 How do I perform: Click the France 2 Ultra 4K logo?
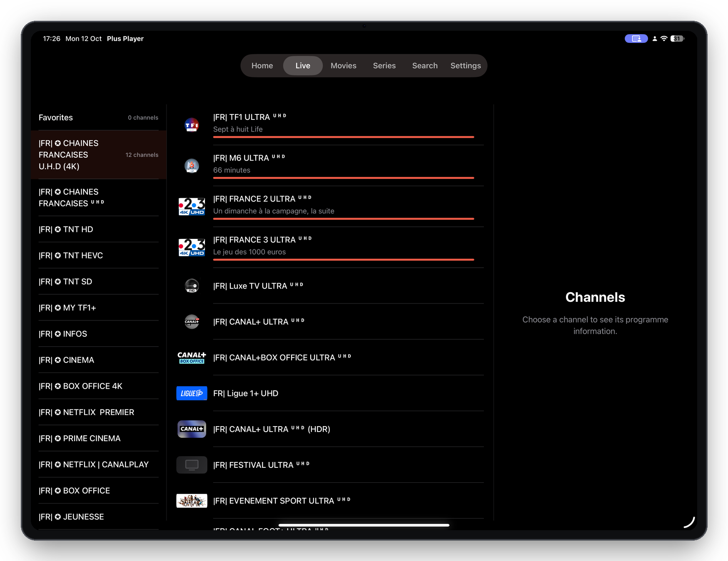coord(192,206)
